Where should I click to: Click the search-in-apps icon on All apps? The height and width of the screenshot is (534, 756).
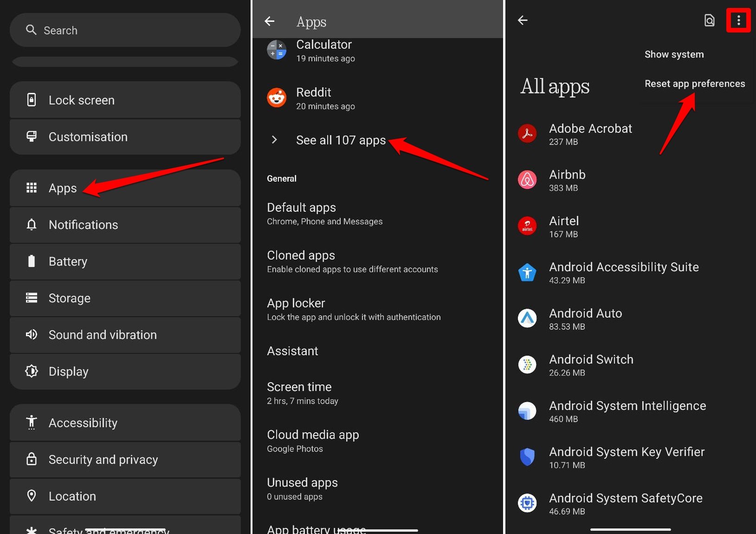pos(709,20)
